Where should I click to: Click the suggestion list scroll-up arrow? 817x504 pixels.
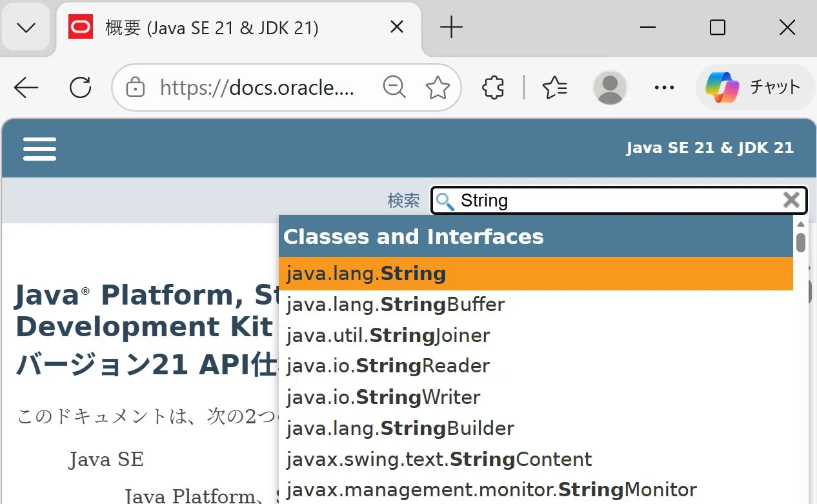tap(801, 224)
